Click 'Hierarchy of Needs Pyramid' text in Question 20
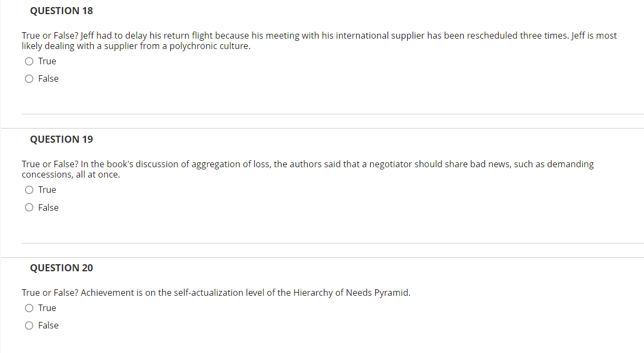 pos(351,293)
